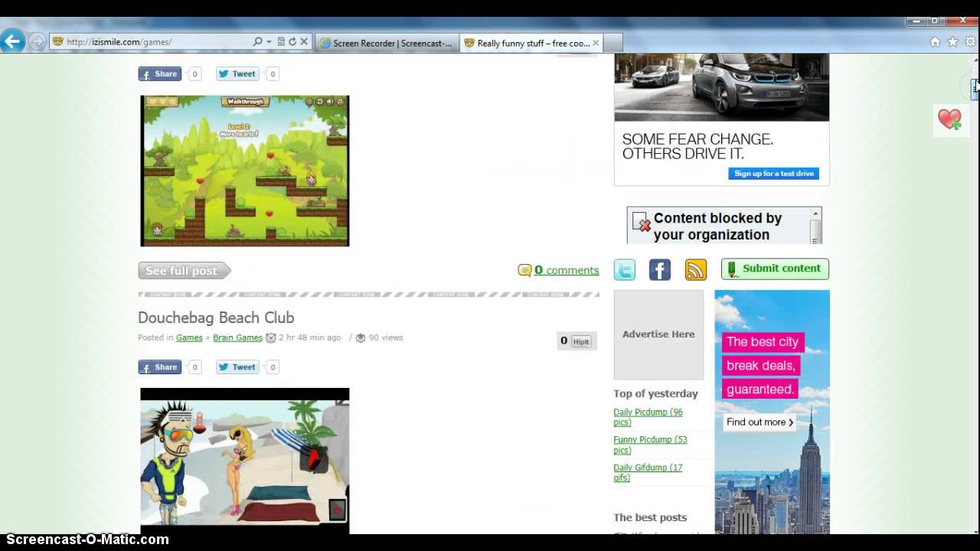The height and width of the screenshot is (551, 980).
Task: Share Douchebag Beach Club on Facebook
Action: click(x=159, y=367)
